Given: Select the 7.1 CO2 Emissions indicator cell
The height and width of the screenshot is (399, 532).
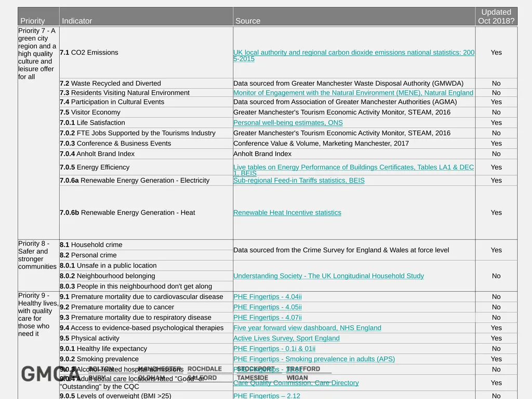Looking at the screenshot, I should pos(146,52).
